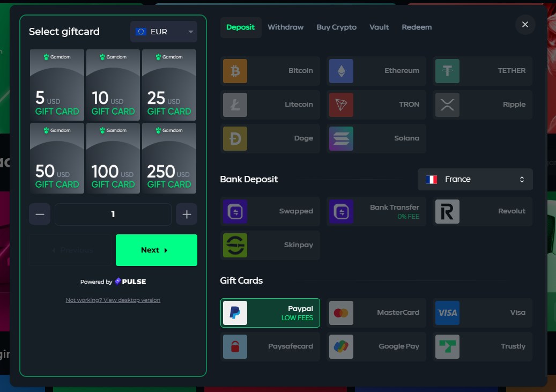Pick the TRON payment icon

pyautogui.click(x=341, y=105)
